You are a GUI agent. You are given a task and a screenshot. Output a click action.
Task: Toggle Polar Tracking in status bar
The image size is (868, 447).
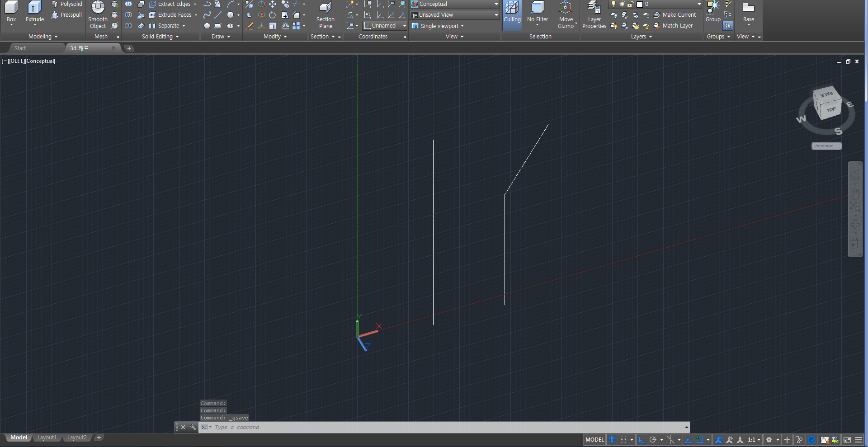(x=653, y=440)
